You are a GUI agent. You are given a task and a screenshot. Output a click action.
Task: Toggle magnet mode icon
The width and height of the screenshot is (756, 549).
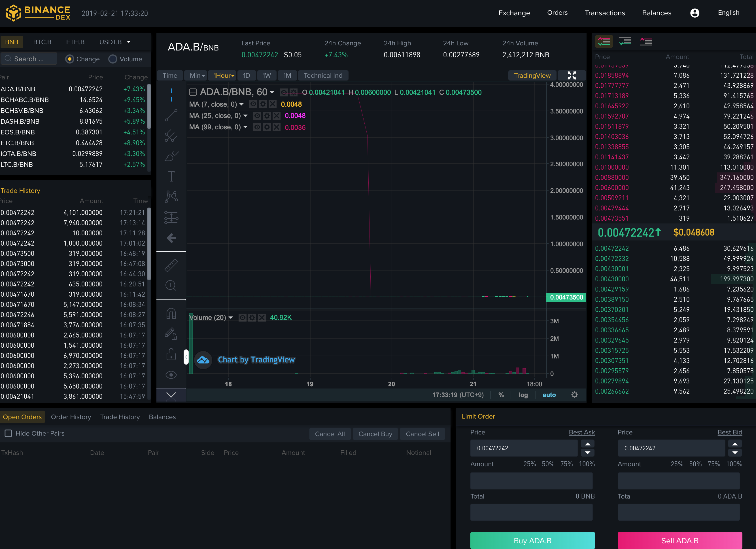point(171,314)
